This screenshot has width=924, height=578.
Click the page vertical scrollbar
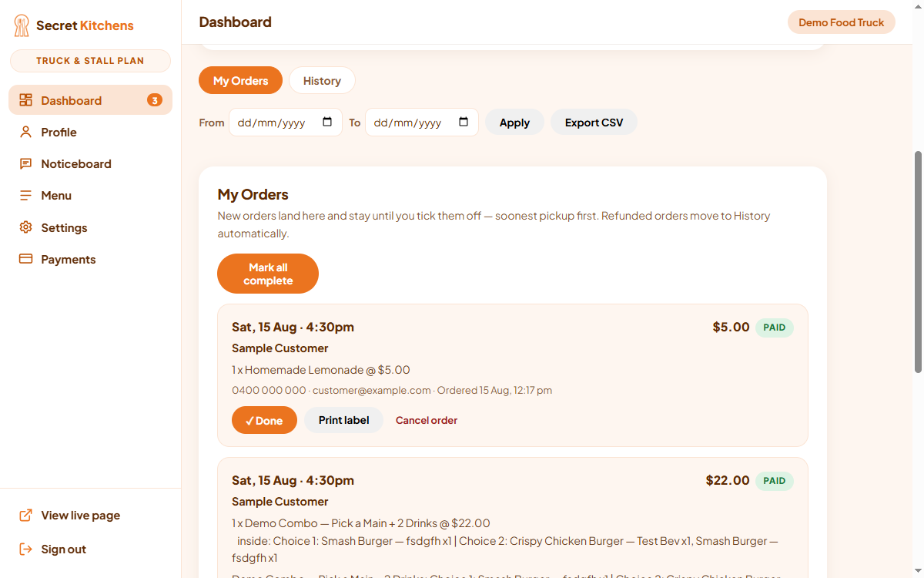(x=918, y=262)
